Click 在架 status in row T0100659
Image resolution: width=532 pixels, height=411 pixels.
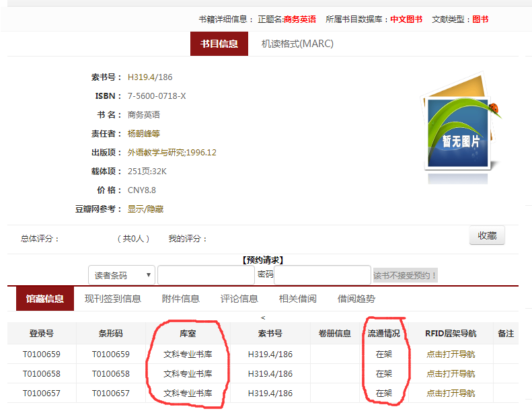click(x=384, y=354)
